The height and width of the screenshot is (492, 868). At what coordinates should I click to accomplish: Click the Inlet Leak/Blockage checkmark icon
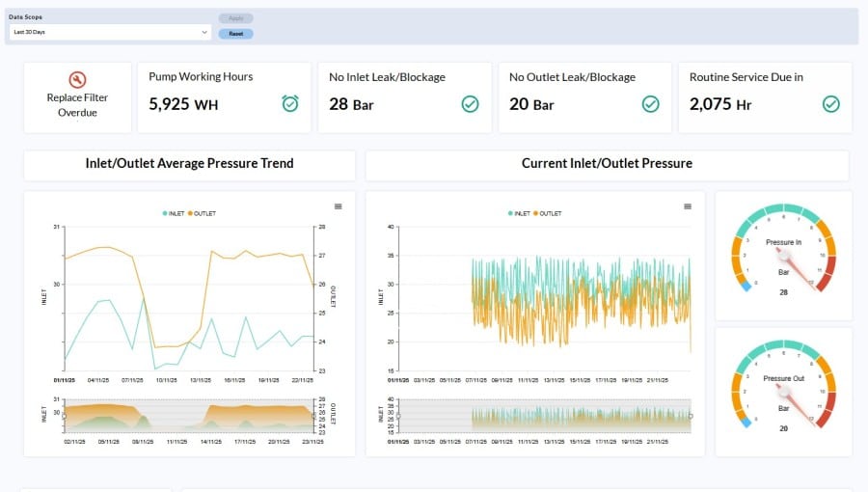tap(470, 103)
